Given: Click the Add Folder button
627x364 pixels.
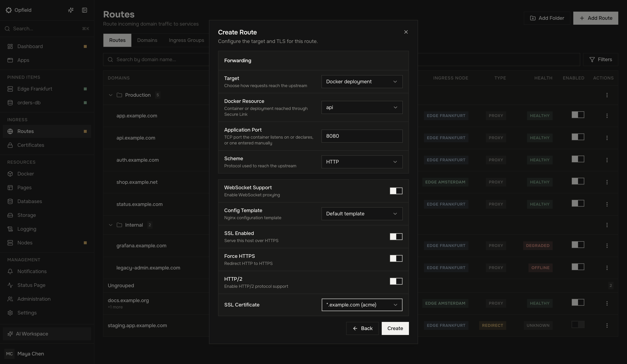Looking at the screenshot, I should click(547, 18).
